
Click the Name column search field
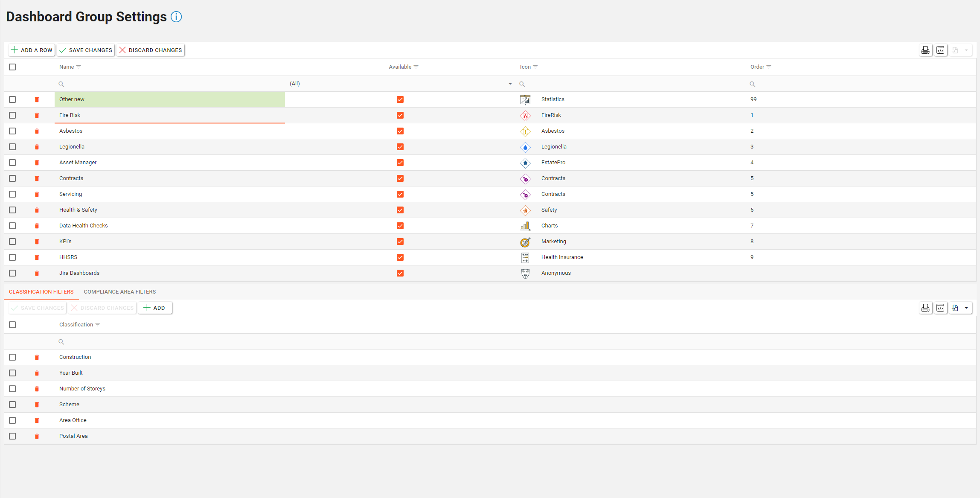point(171,84)
